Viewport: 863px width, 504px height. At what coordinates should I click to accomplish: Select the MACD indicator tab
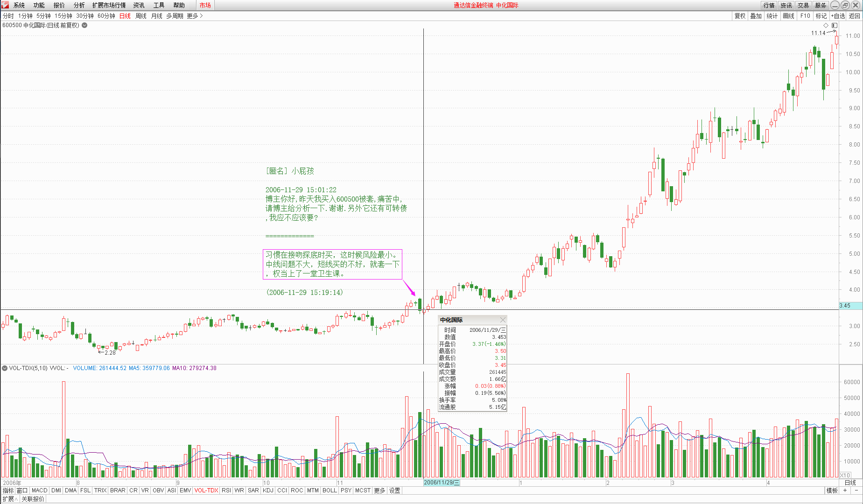pyautogui.click(x=39, y=490)
